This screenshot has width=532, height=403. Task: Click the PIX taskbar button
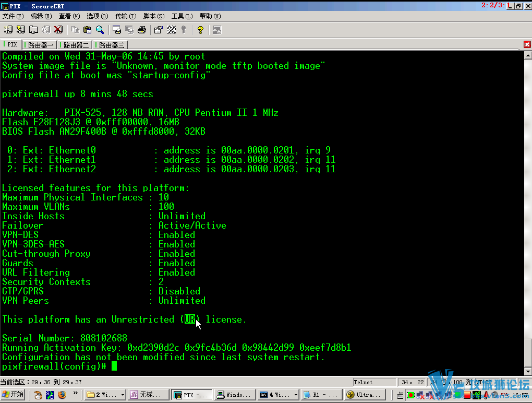click(192, 395)
